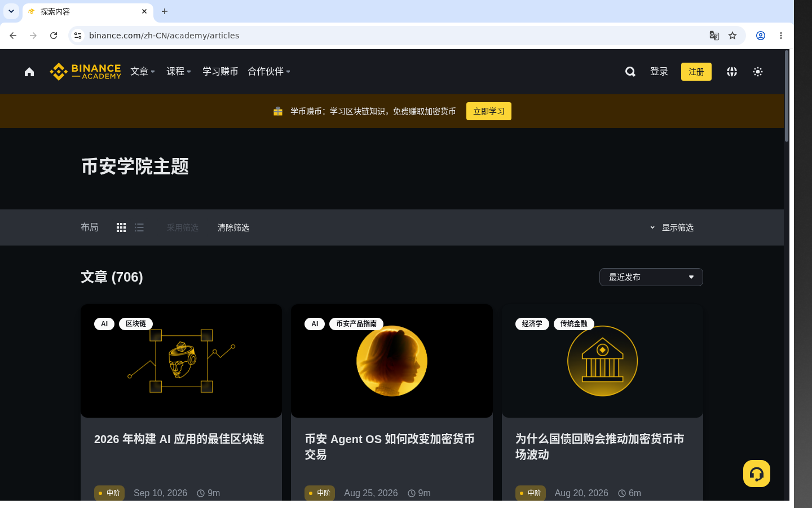Screen dimensions: 812x508
Task: Open the 最近发布 sort dropdown
Action: coord(651,277)
